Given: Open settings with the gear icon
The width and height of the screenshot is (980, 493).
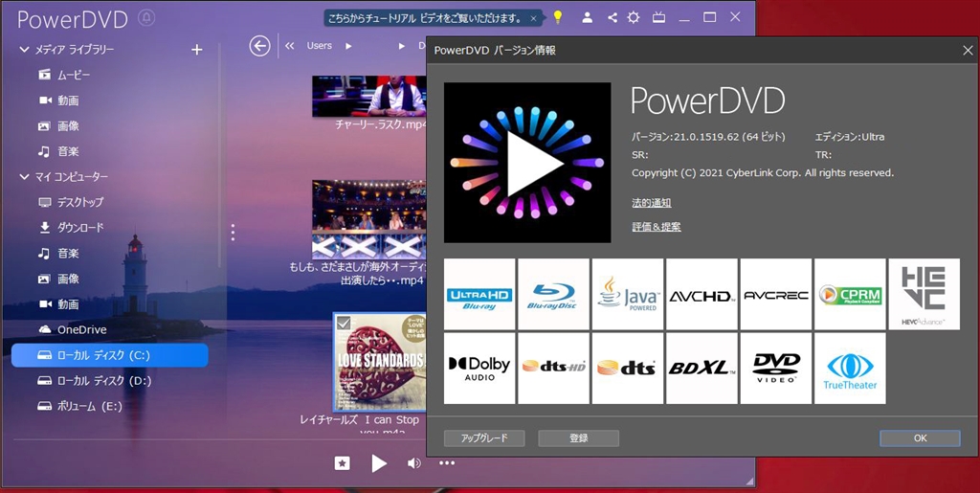Looking at the screenshot, I should tap(634, 17).
